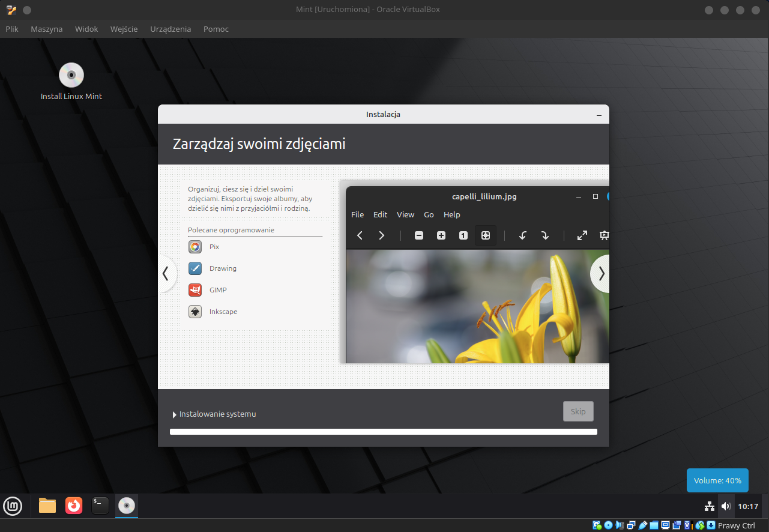Click the 'Zarządzaj swoimi zdjęciami' title
The image size is (769, 532).
(x=259, y=144)
